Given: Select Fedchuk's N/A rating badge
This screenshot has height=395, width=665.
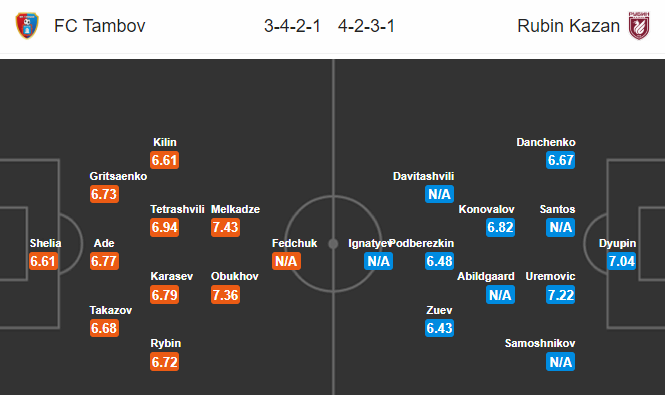Looking at the screenshot, I should [286, 261].
